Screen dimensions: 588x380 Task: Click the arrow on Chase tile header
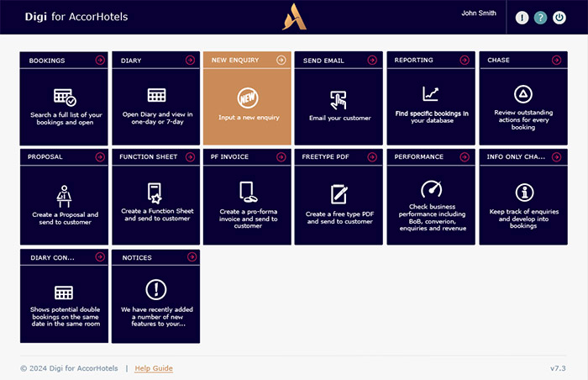[556, 60]
